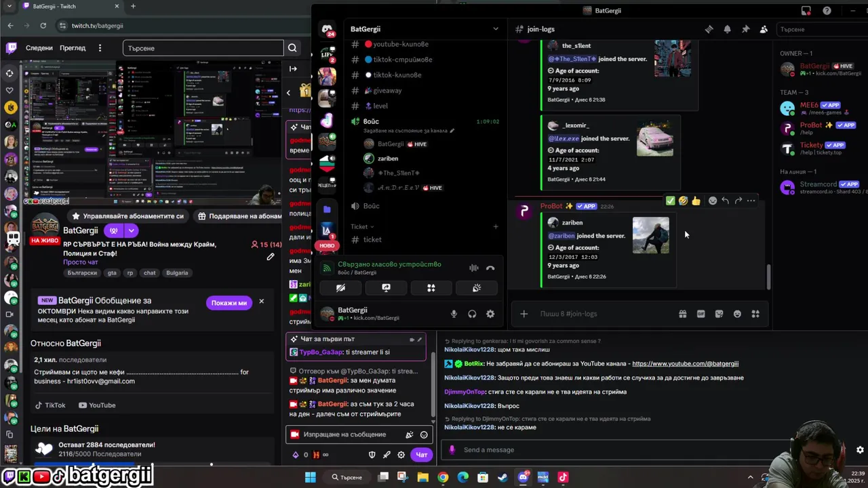Toggle noise suppression waveform icon
The image size is (868, 488).
(x=473, y=268)
